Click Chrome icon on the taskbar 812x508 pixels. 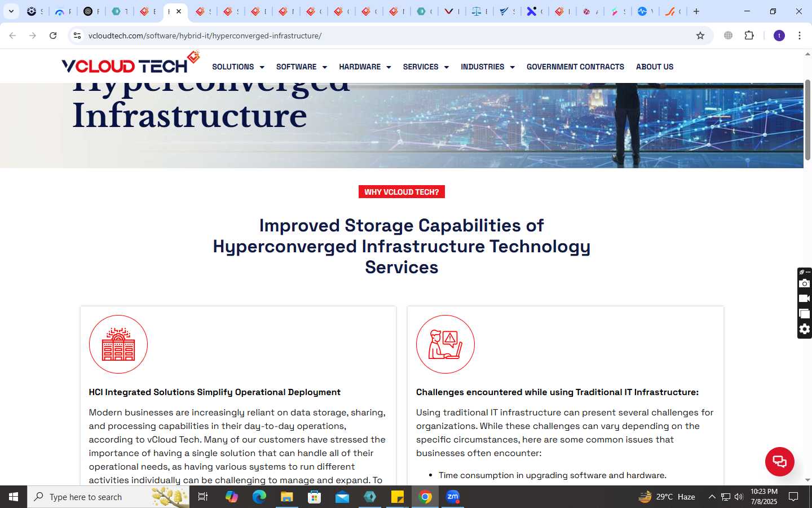(425, 497)
